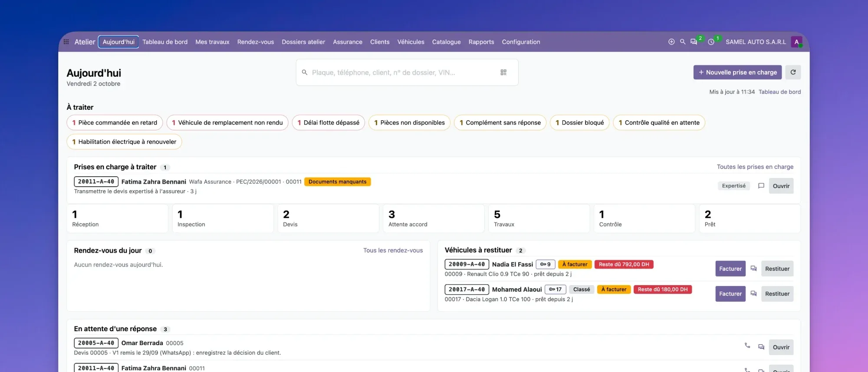Open Tous les rendez-vous link

coord(393,250)
